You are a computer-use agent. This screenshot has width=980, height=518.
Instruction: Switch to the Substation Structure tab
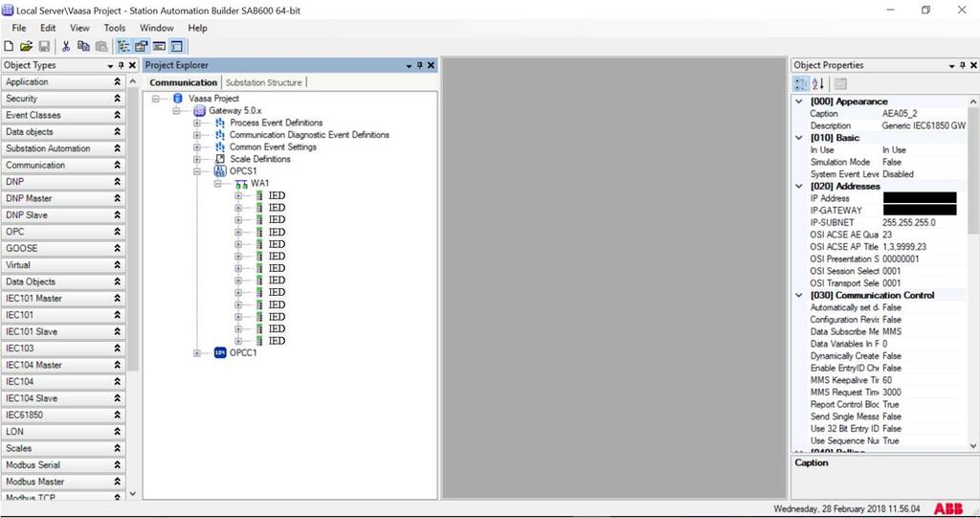pos(264,82)
